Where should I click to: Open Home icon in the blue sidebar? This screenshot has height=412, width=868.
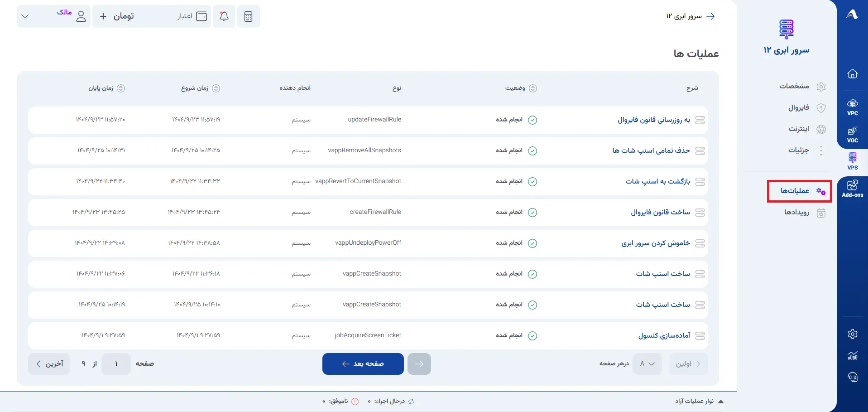coord(853,73)
